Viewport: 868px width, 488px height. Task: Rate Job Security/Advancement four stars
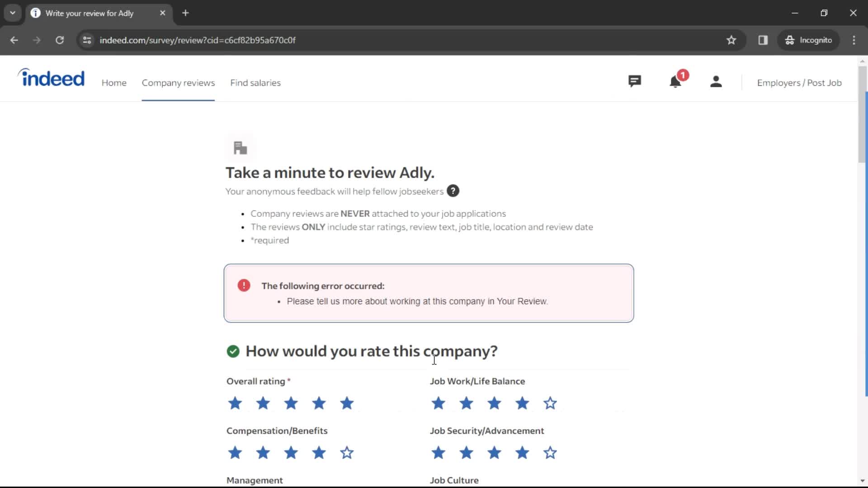pos(523,453)
